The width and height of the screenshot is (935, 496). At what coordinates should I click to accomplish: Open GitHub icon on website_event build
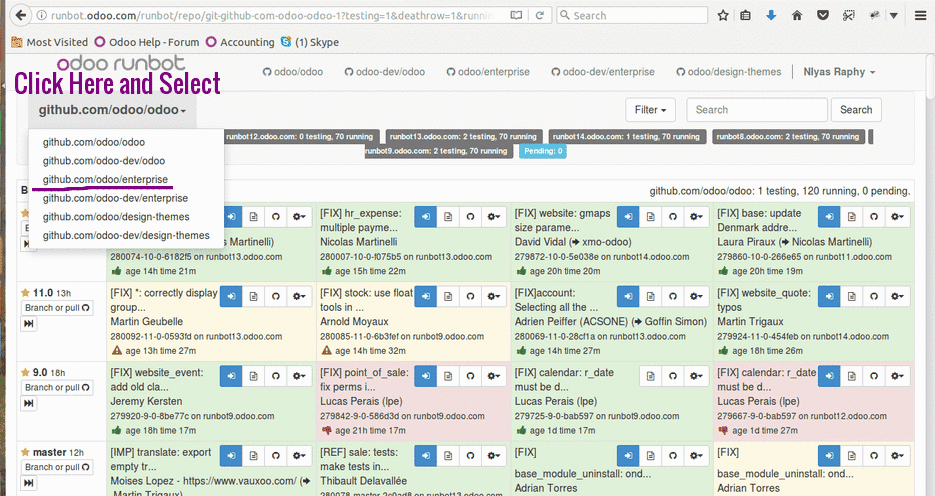(275, 376)
